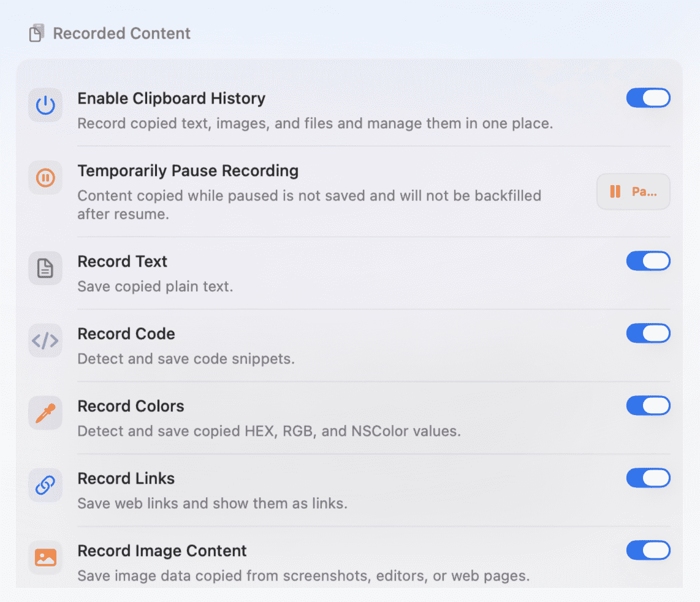Click the description 'Save web links and show them as links'

pyautogui.click(x=213, y=503)
